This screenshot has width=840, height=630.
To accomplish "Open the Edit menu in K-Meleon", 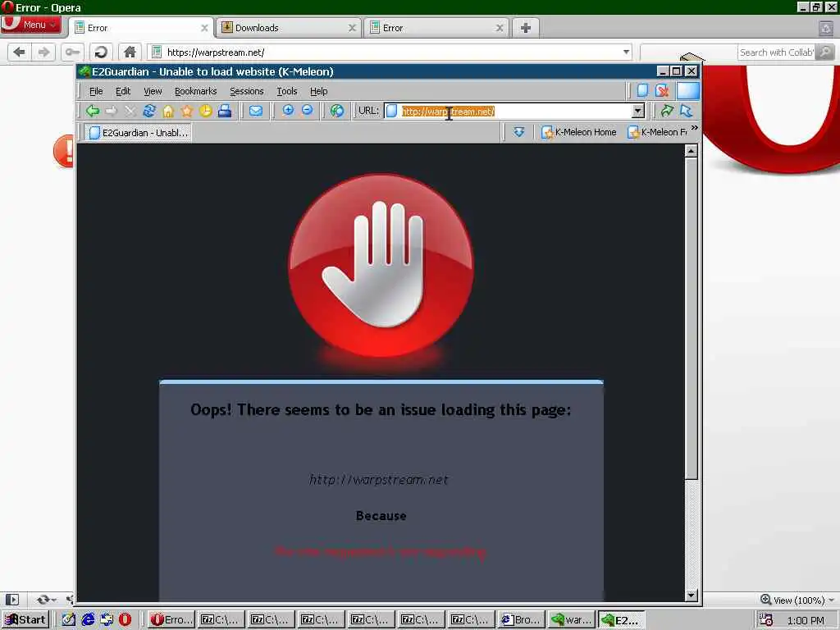I will [x=123, y=91].
